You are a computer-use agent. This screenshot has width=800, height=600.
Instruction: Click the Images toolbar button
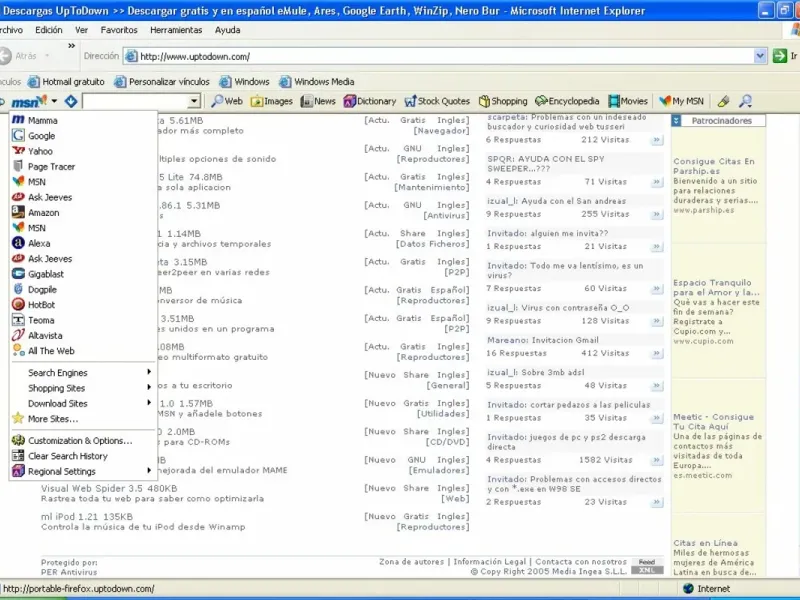(271, 101)
